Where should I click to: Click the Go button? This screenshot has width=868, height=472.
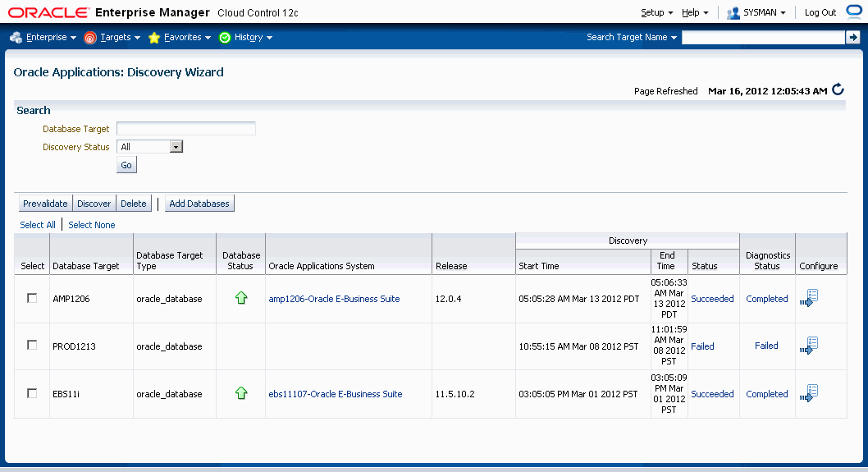(126, 165)
